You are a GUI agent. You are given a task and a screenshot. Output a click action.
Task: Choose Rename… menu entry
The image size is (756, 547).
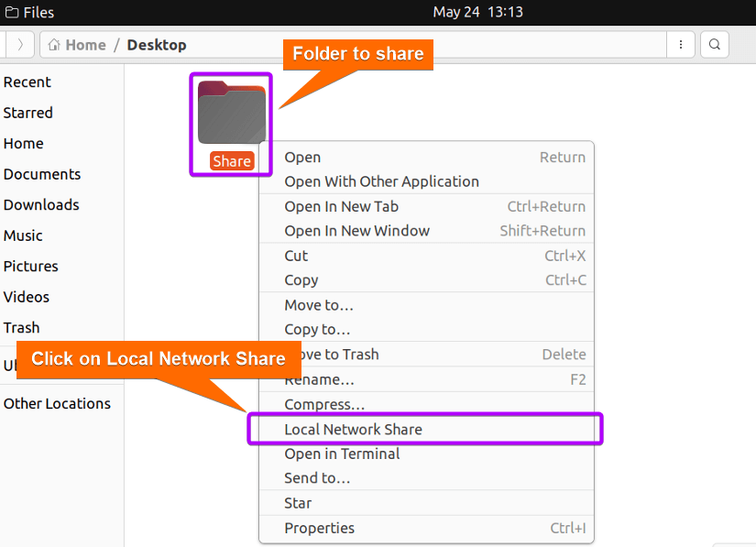tap(427, 379)
